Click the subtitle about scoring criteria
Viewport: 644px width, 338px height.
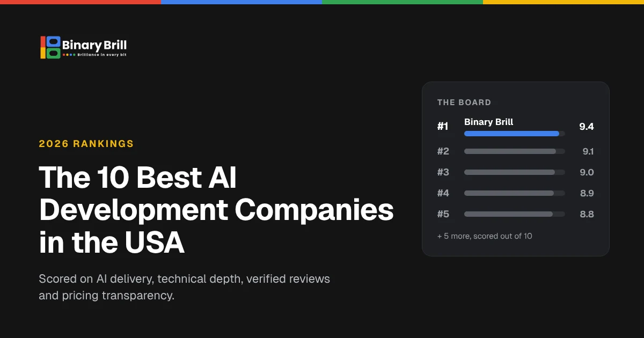[x=184, y=287]
